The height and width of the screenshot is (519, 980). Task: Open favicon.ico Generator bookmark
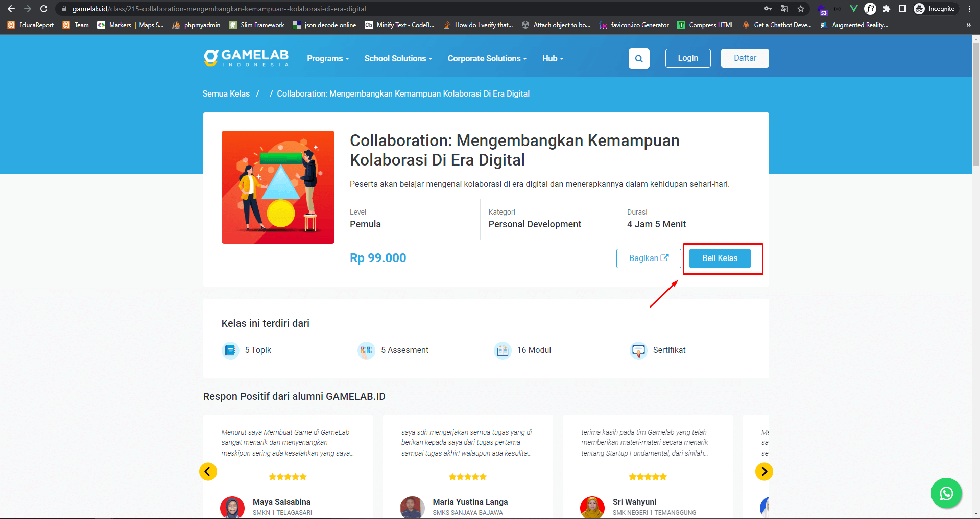pos(634,25)
